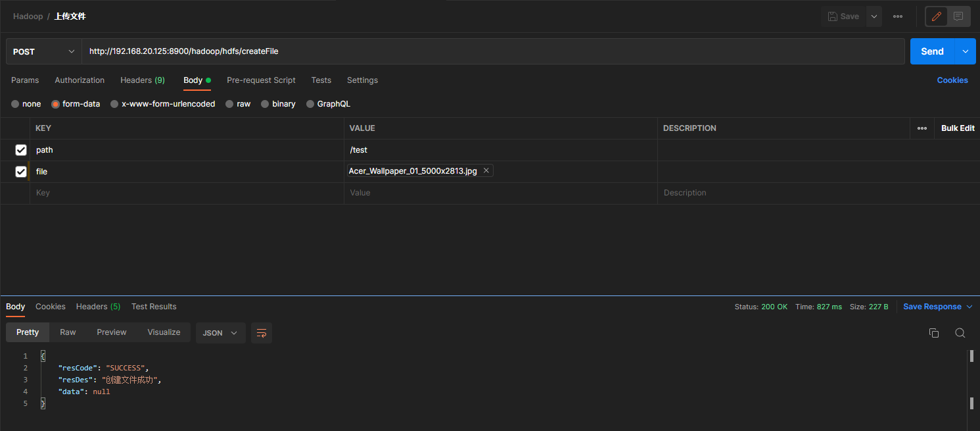Switch to the response Cookies tab
980x431 pixels.
click(51, 307)
